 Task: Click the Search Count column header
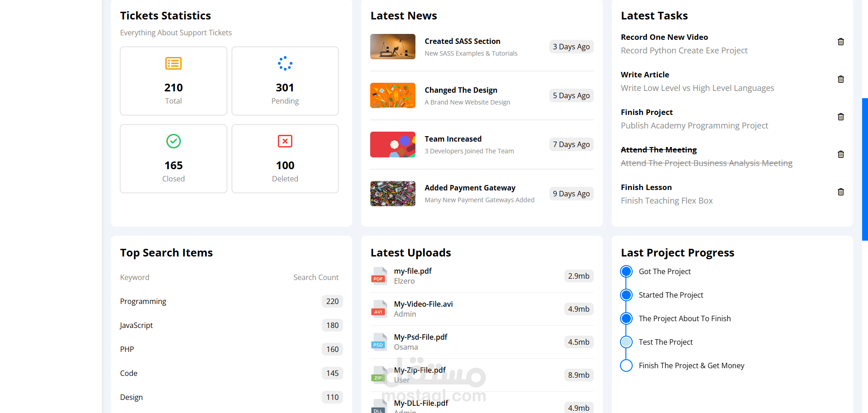tap(316, 277)
